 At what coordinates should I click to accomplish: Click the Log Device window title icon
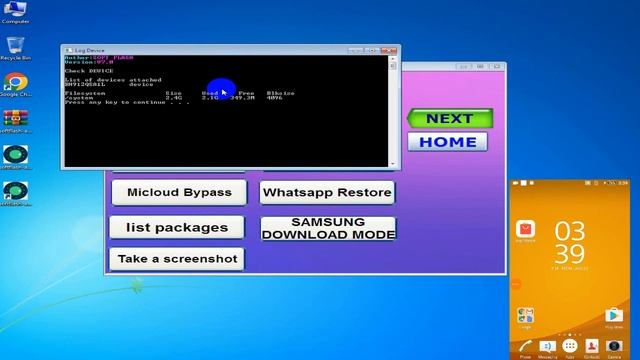(69, 50)
